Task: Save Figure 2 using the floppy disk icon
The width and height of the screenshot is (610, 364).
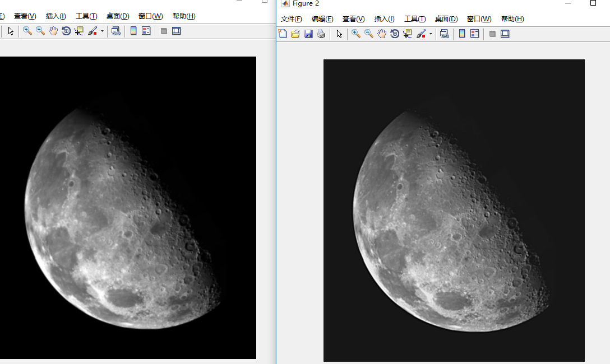Action: tap(308, 34)
